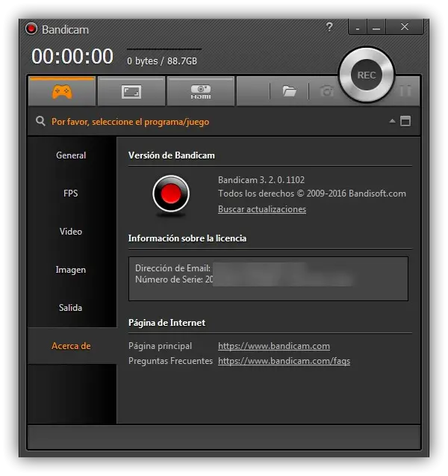Image resolution: width=448 pixels, height=476 pixels.
Task: Click the Bandicam red logo in title bar
Action: 31,29
